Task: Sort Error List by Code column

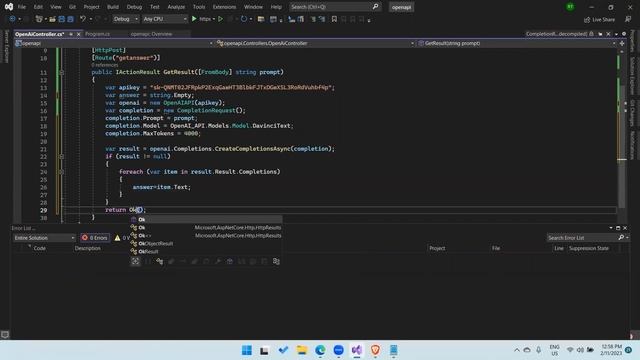Action: (x=40, y=248)
